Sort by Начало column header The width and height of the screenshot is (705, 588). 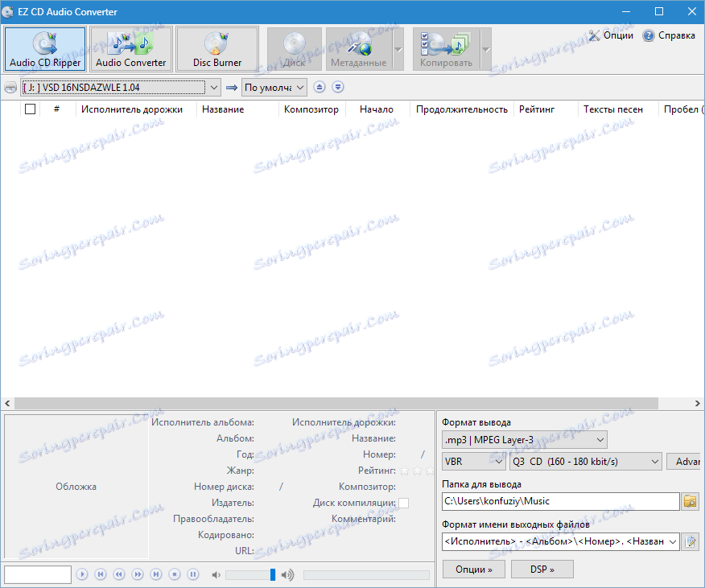[377, 109]
